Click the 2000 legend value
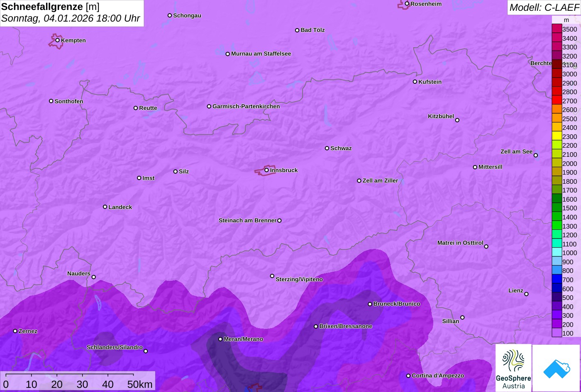The width and height of the screenshot is (581, 392). 569,163
